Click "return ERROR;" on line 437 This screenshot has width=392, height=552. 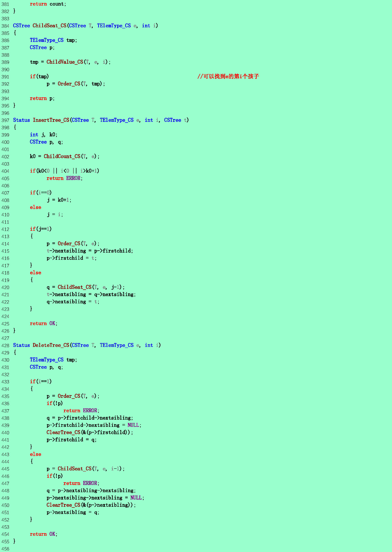(81, 411)
